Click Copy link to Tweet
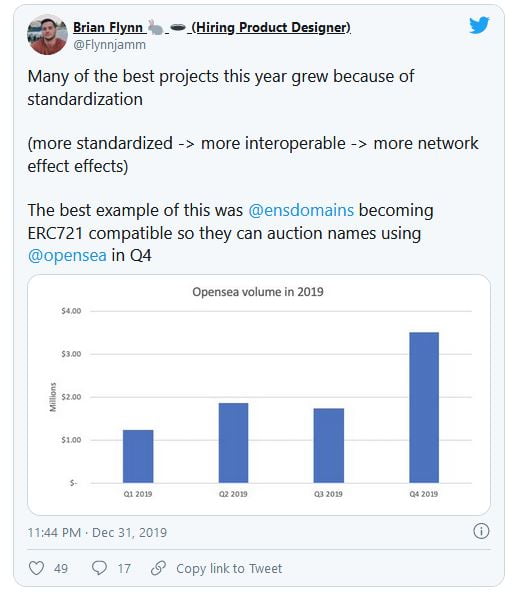 click(229, 568)
